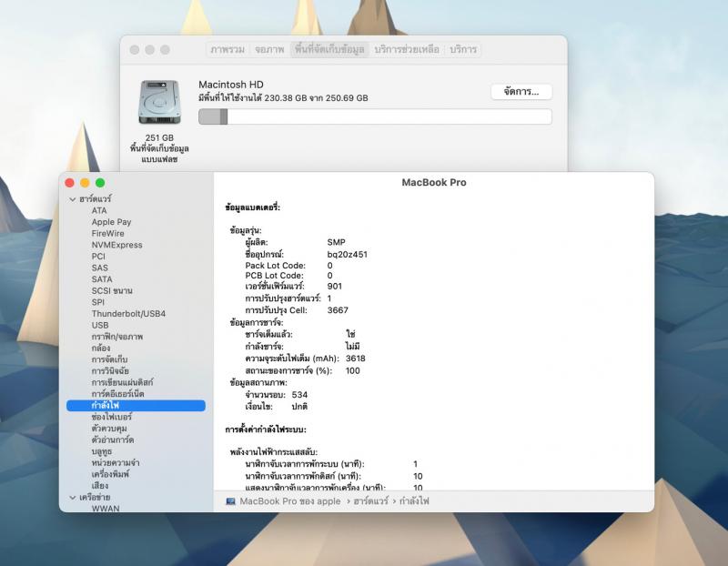Select highlighted กำลังไฟ row in sidebar
The width and height of the screenshot is (728, 566).
[x=136, y=405]
